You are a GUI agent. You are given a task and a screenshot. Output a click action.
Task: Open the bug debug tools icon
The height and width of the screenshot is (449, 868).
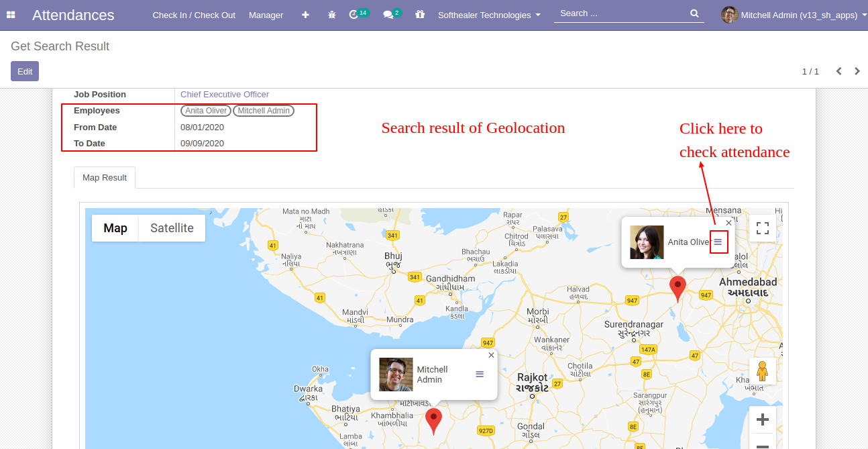pos(331,15)
